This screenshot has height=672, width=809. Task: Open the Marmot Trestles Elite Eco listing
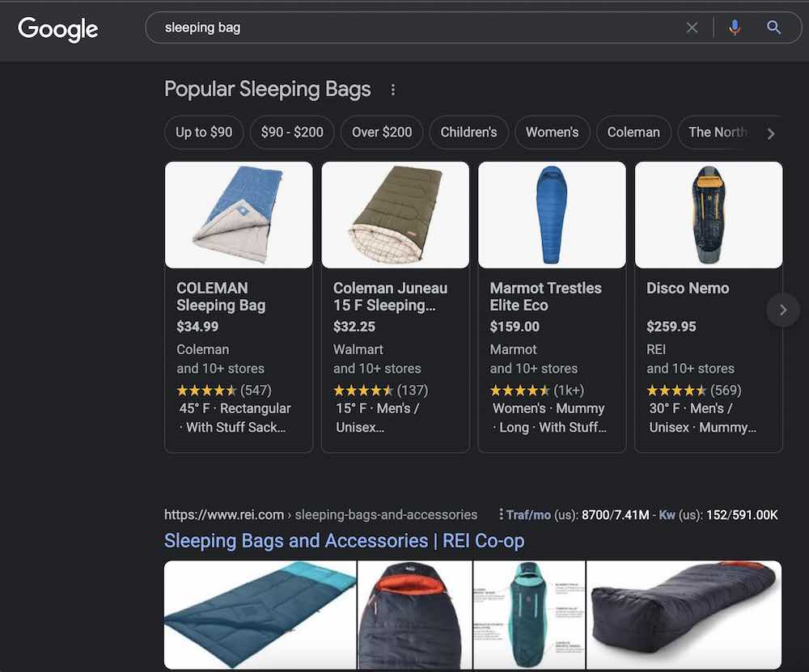coord(545,296)
